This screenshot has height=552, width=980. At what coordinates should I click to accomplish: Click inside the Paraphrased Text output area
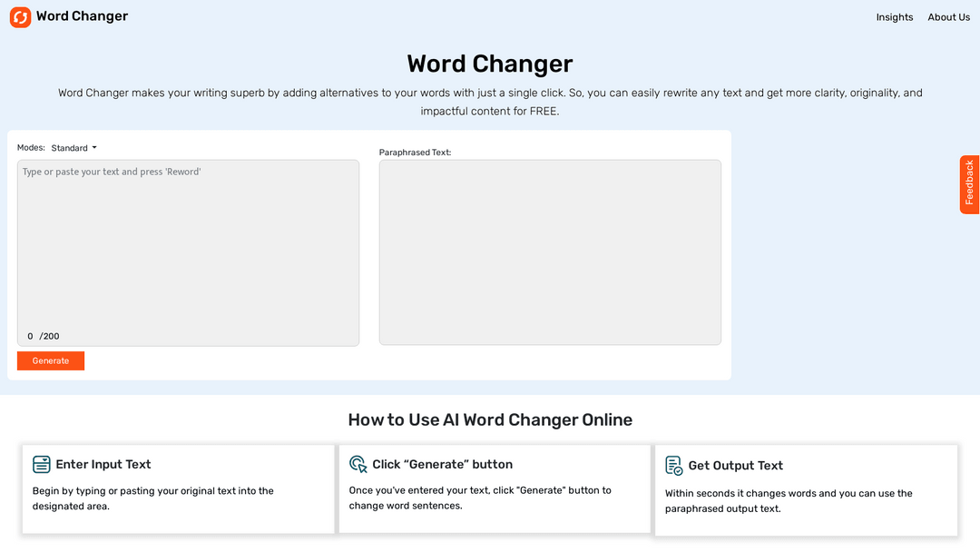click(550, 252)
